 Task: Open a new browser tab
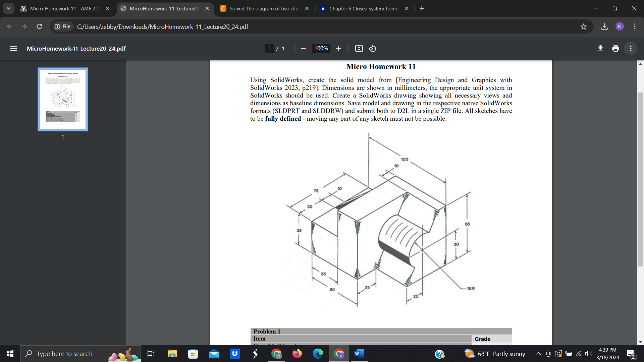click(422, 8)
